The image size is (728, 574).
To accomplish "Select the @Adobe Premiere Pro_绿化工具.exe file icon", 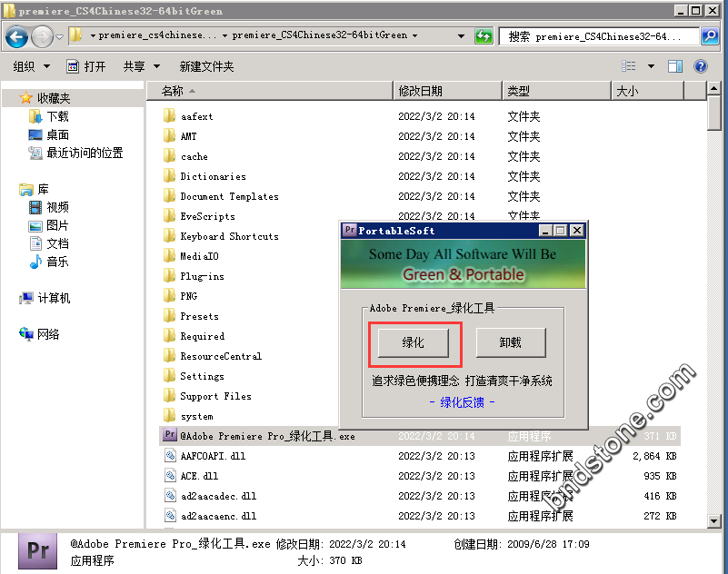I will click(169, 436).
